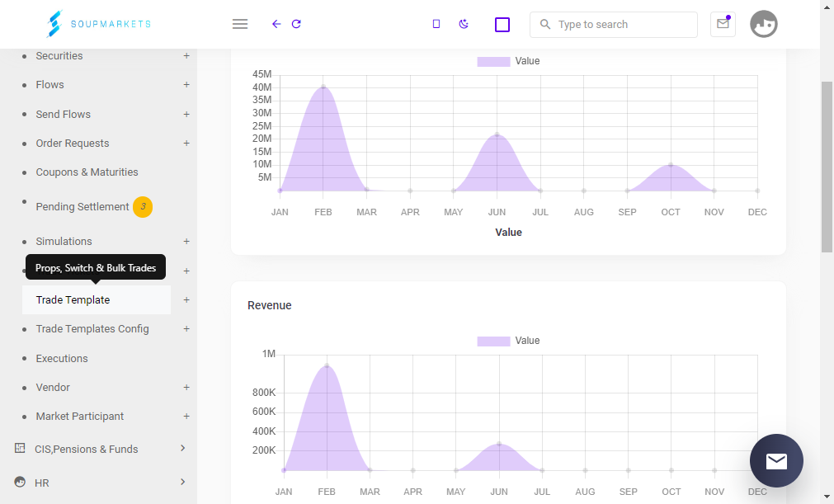Click the FEB peak point in top chart

tap(323, 87)
